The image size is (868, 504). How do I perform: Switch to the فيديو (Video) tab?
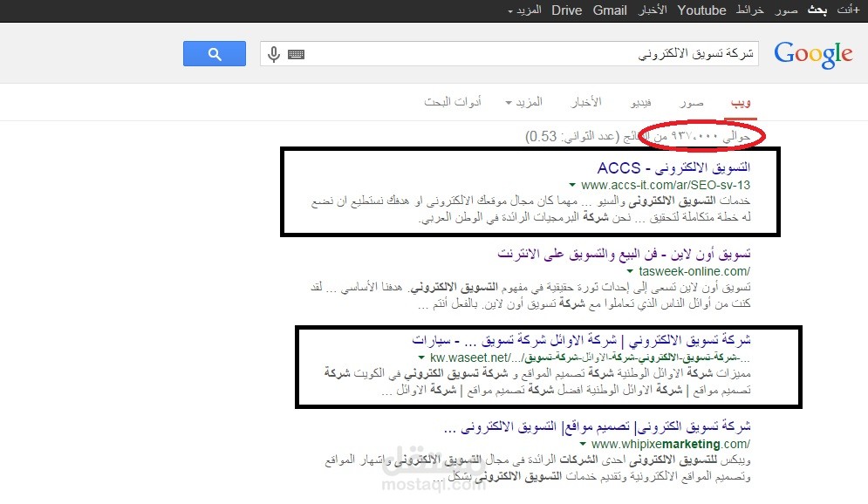click(x=640, y=102)
